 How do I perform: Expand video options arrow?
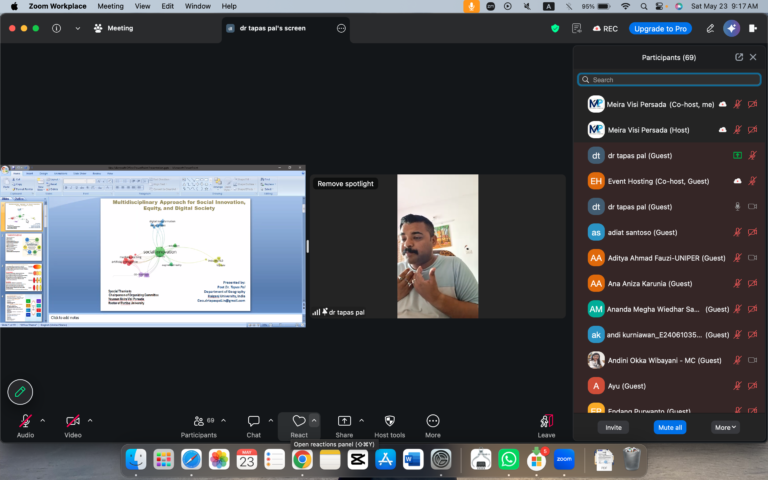(90, 420)
